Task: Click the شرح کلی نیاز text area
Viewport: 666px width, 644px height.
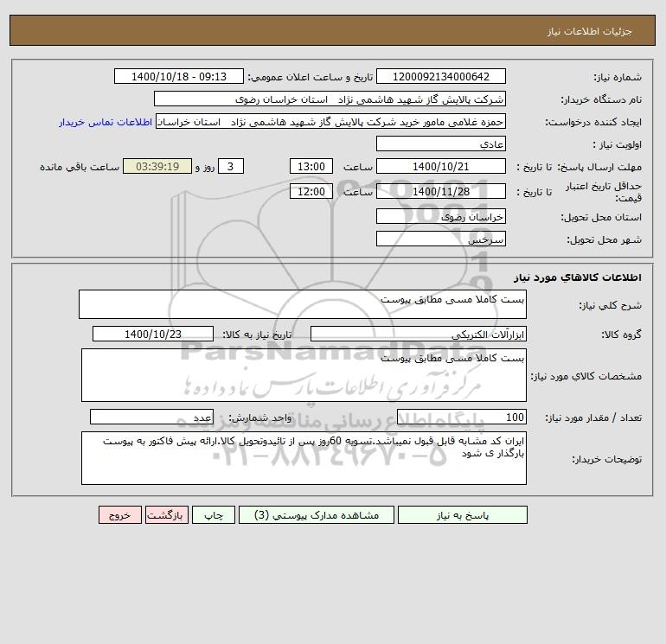Action: click(x=302, y=304)
